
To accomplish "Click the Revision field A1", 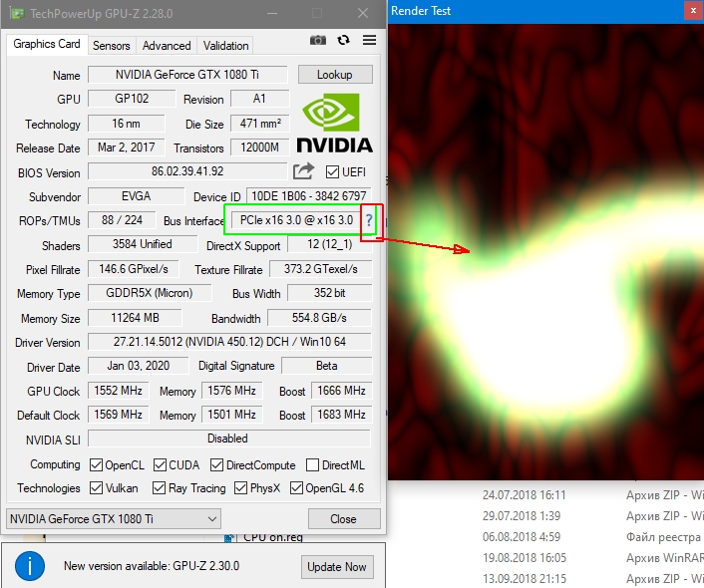I will tap(259, 99).
